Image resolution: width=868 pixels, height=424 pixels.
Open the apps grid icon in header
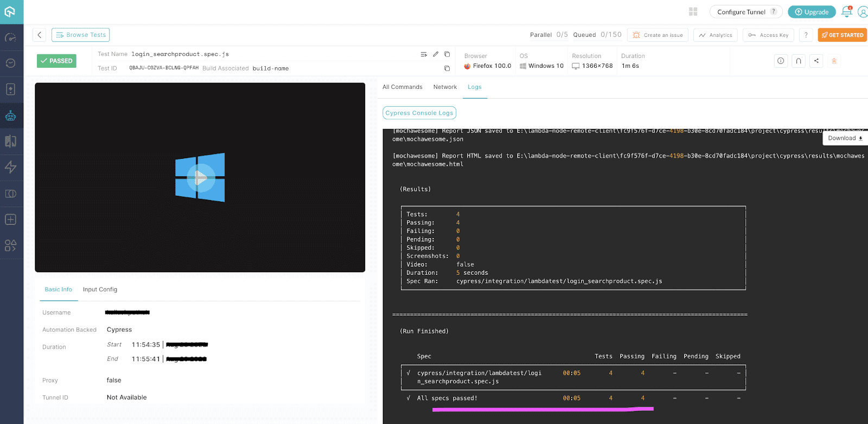tap(693, 11)
